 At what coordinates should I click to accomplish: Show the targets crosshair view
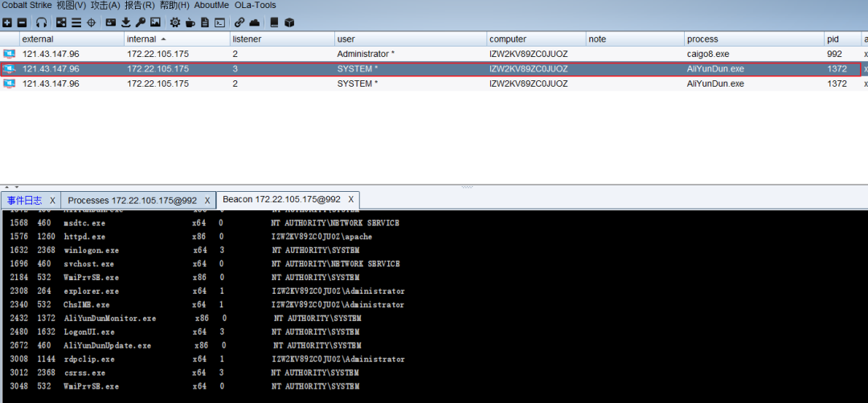pos(92,22)
